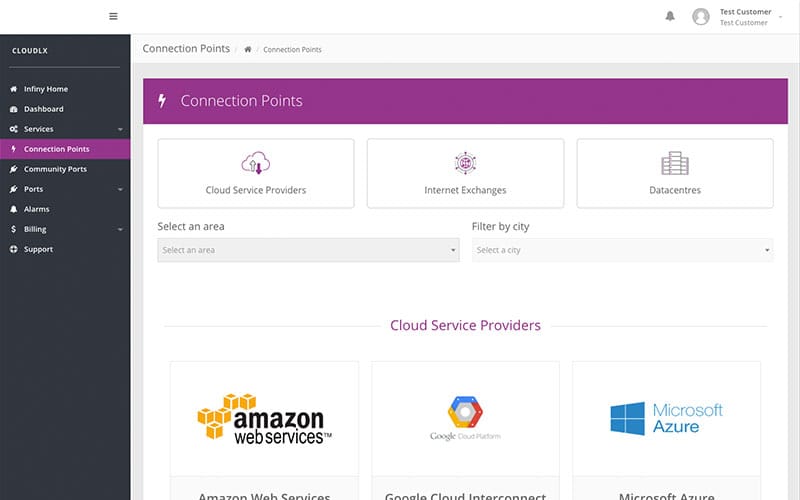Open Select an area dropdown
The height and width of the screenshot is (500, 800).
pyautogui.click(x=308, y=250)
